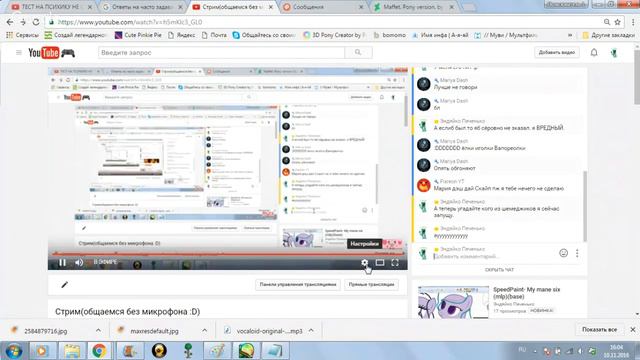Open Chrome from the taskbar

click(x=99, y=351)
